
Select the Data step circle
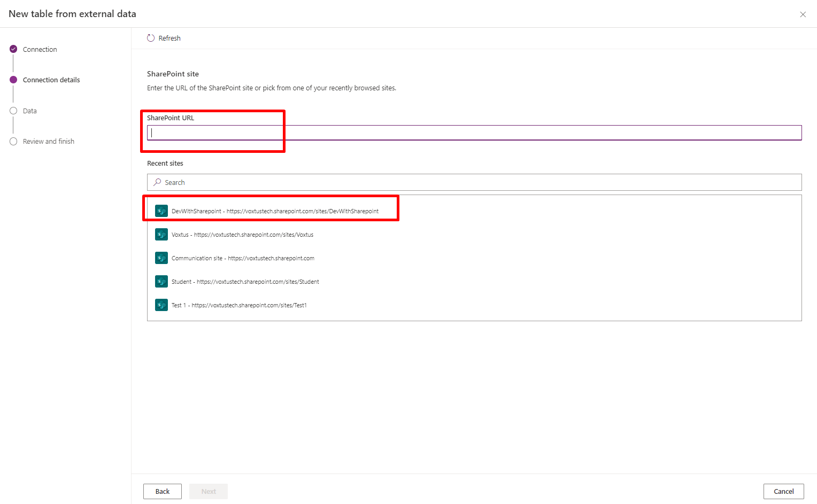[13, 111]
